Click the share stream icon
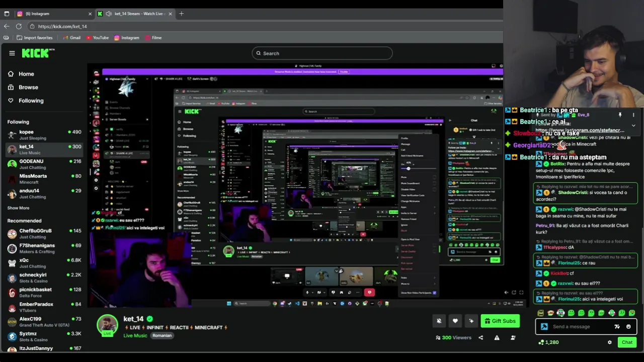The width and height of the screenshot is (644, 362). (480, 338)
